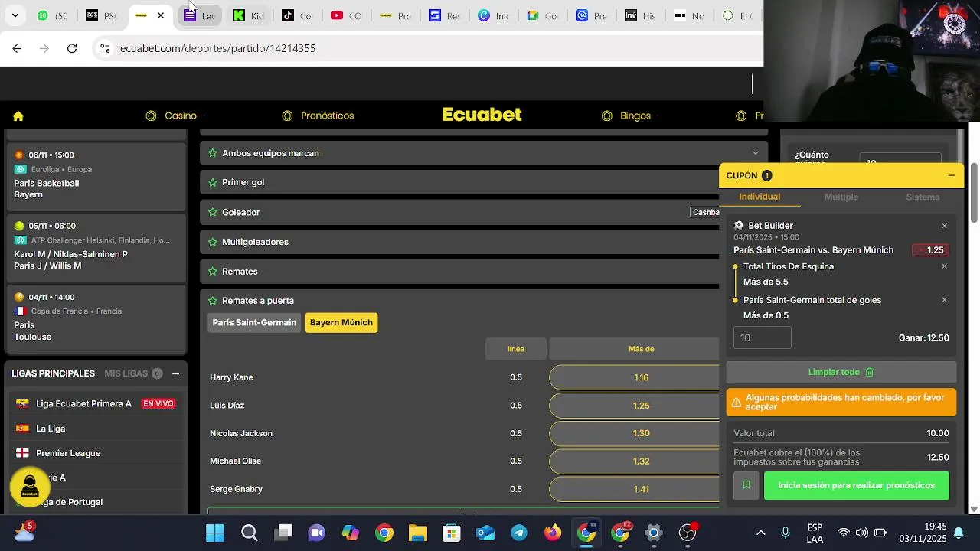This screenshot has height=551, width=980.
Task: Open the Bingos menu item
Action: tap(626, 116)
